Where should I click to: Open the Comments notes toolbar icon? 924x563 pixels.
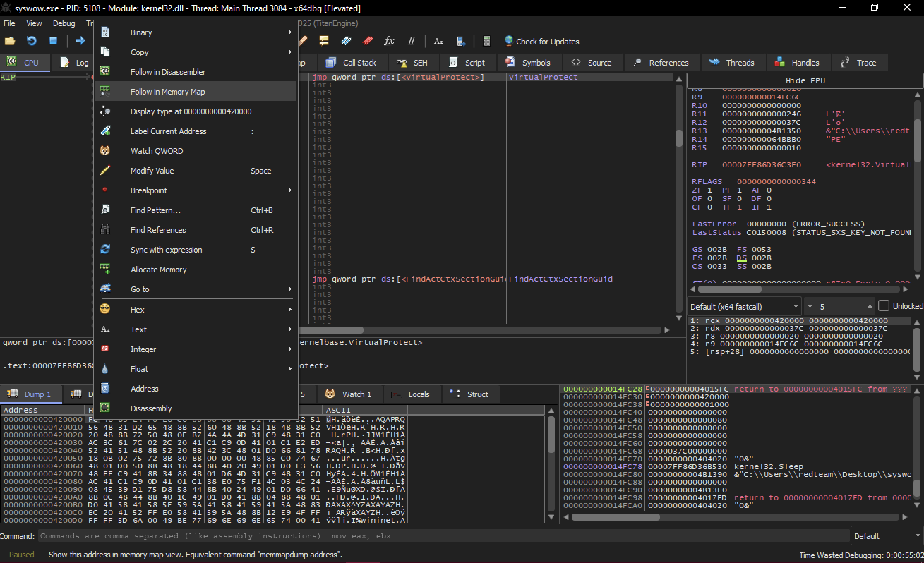pos(324,41)
